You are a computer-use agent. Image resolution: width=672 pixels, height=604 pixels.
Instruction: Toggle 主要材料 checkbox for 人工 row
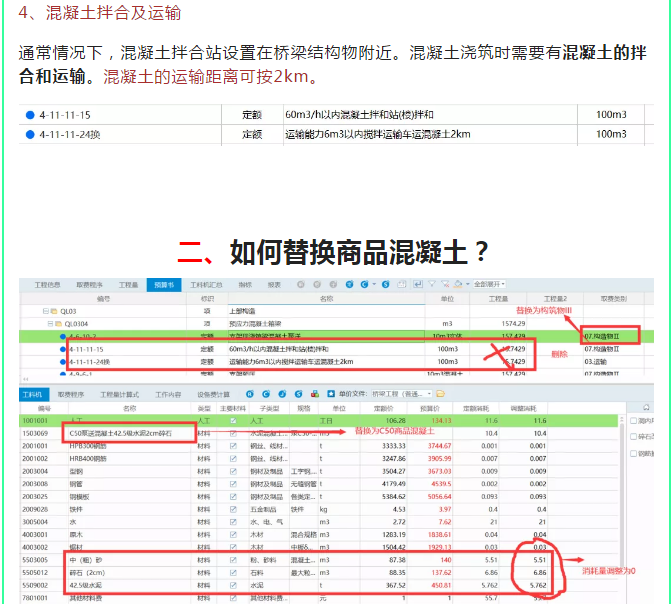[234, 422]
